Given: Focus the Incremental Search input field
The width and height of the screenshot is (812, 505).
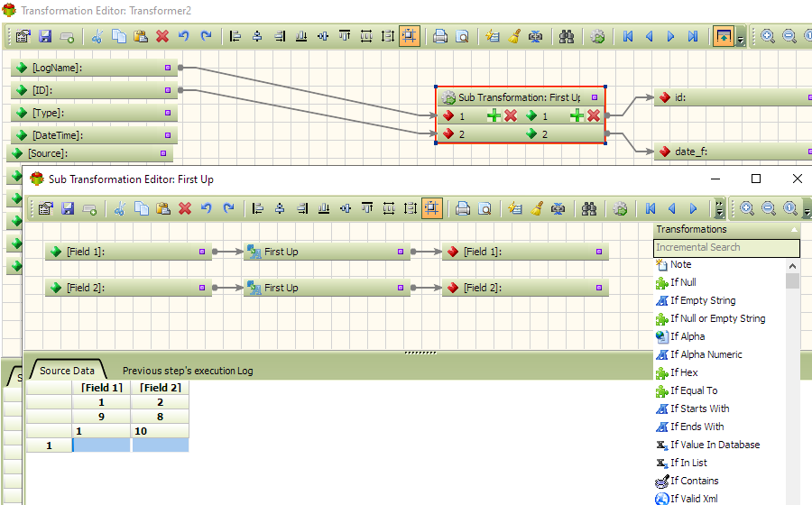Looking at the screenshot, I should (x=726, y=247).
